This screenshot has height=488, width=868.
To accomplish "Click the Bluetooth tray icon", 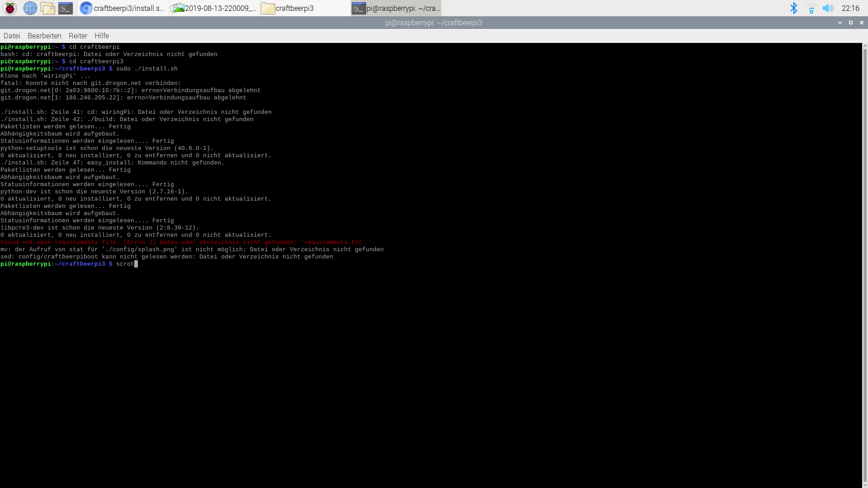I will coord(793,8).
